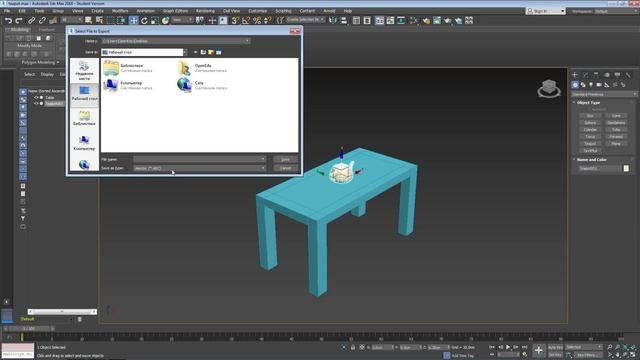Toggle the 3D Snaps button

coord(235,20)
